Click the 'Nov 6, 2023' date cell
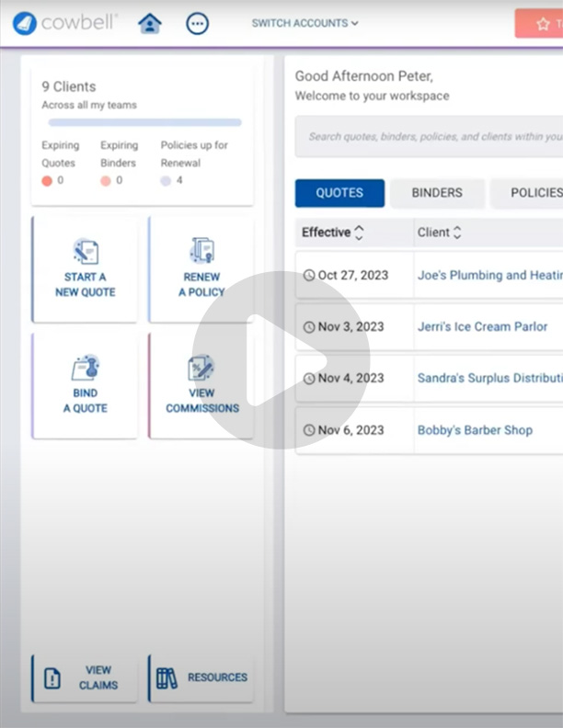This screenshot has width=563, height=728. pyautogui.click(x=350, y=430)
